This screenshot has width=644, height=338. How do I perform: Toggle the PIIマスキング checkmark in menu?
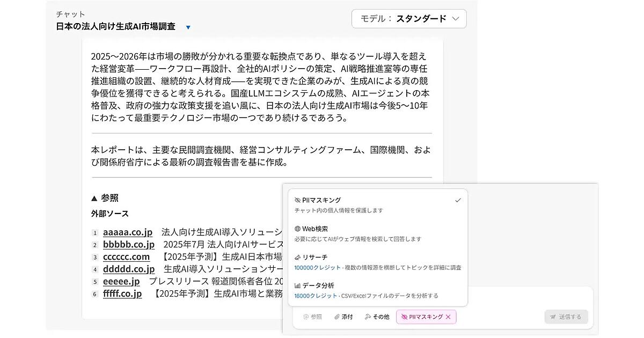pos(458,200)
